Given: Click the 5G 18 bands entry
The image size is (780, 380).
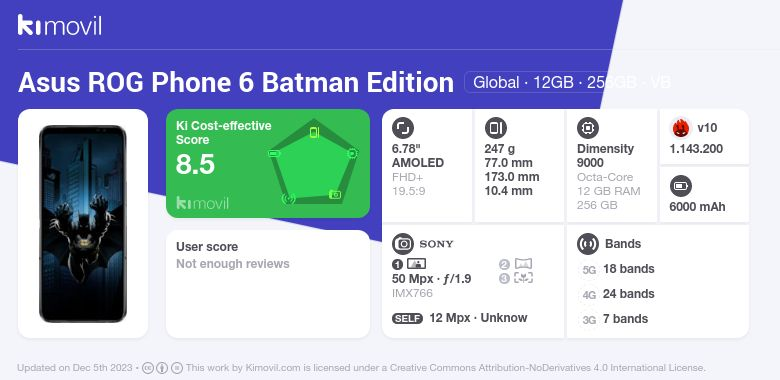Looking at the screenshot, I should [617, 269].
